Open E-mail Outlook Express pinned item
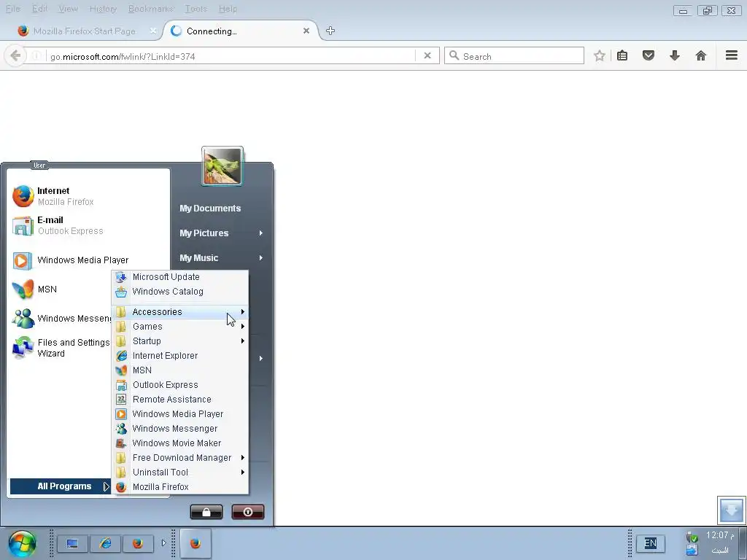The image size is (747, 560). click(88, 225)
